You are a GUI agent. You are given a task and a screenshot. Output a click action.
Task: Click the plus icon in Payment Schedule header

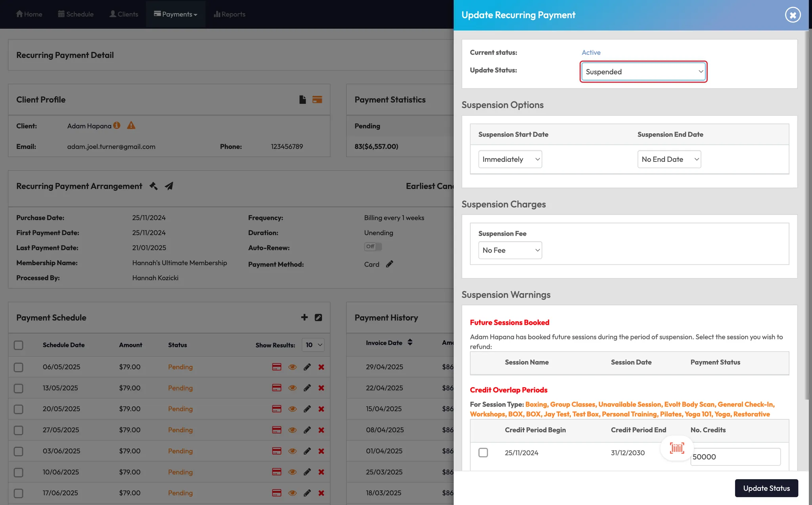(304, 317)
